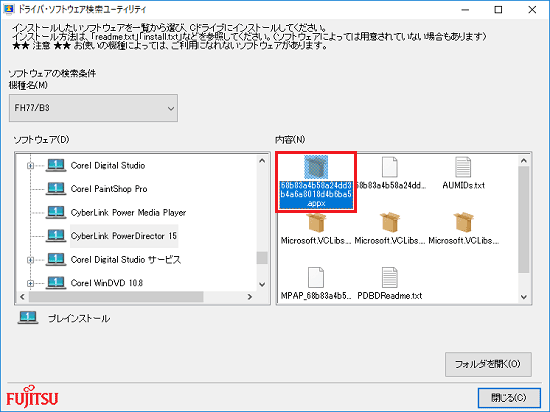Select the AUMIDs.txt file icon
Screen dimensions: 550x412
463,167
